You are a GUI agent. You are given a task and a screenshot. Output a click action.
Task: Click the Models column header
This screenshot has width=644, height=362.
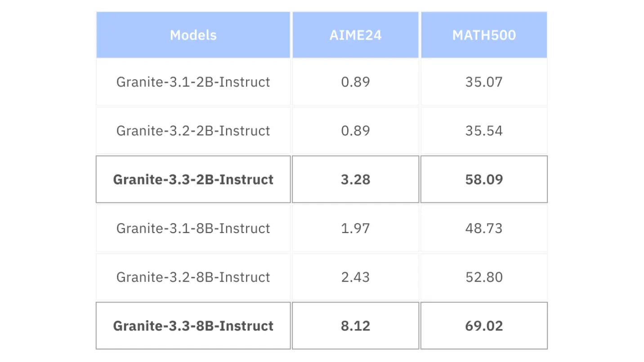pos(193,35)
